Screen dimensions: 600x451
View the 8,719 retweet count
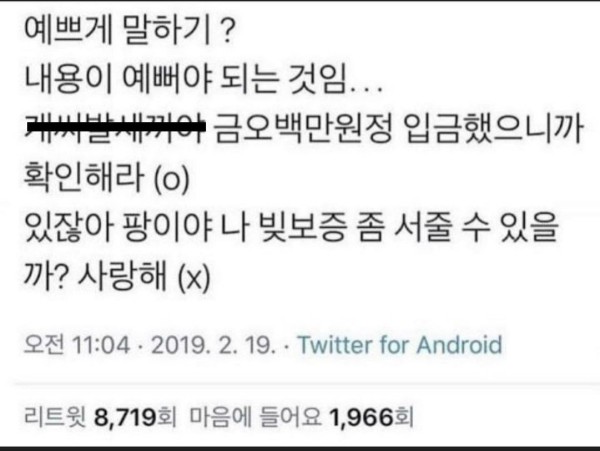click(125, 417)
